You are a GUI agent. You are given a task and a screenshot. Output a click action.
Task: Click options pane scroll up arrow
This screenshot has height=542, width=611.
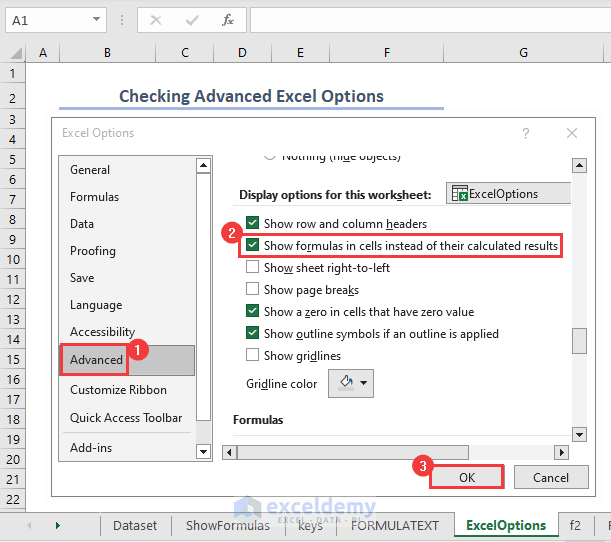pos(579,166)
